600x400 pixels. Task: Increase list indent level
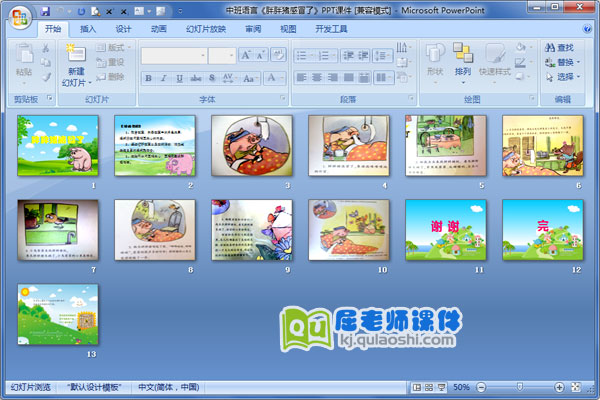coord(363,56)
